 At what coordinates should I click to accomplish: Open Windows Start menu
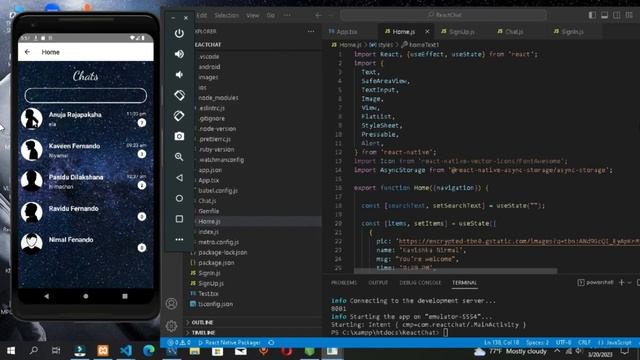tap(11, 351)
